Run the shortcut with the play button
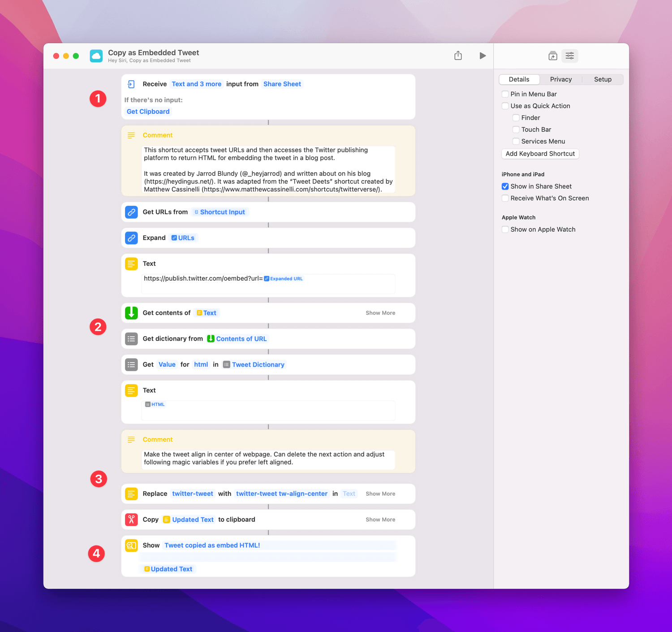Screen dimensions: 672x632 coord(482,56)
